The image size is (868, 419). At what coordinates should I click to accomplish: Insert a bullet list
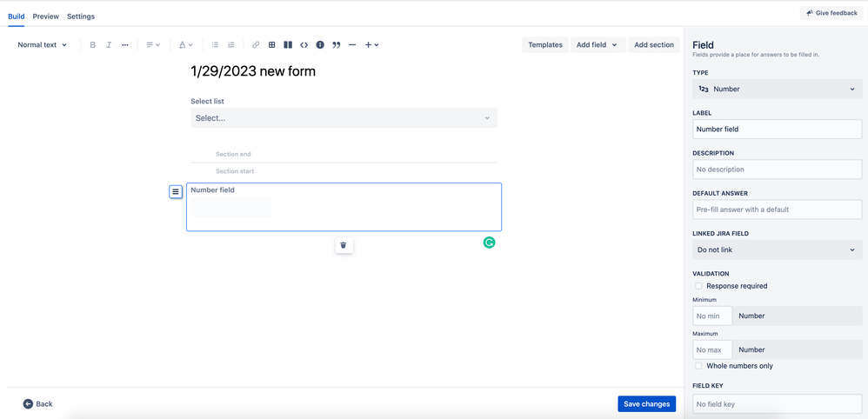coord(215,45)
